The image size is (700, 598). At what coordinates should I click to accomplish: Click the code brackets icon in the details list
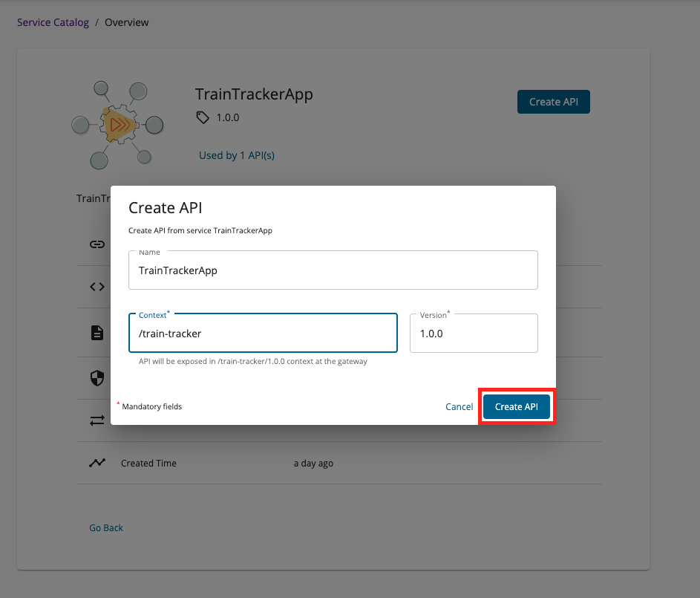click(x=97, y=287)
